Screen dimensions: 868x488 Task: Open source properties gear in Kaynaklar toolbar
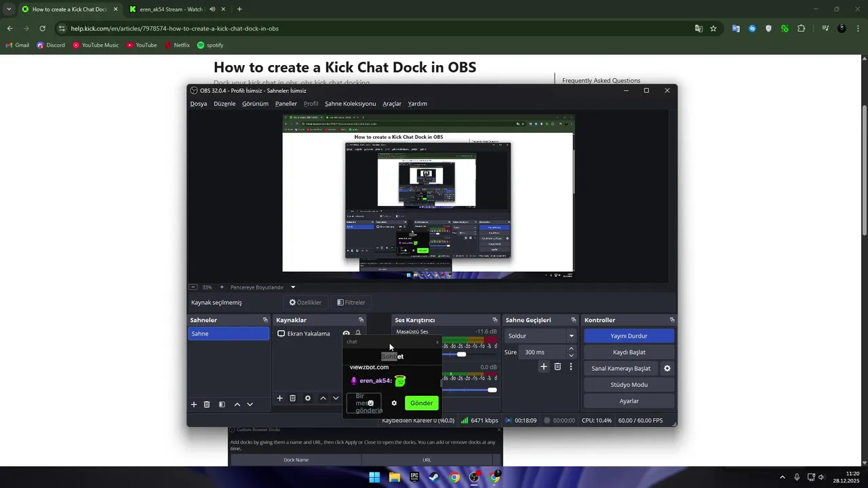(x=307, y=398)
